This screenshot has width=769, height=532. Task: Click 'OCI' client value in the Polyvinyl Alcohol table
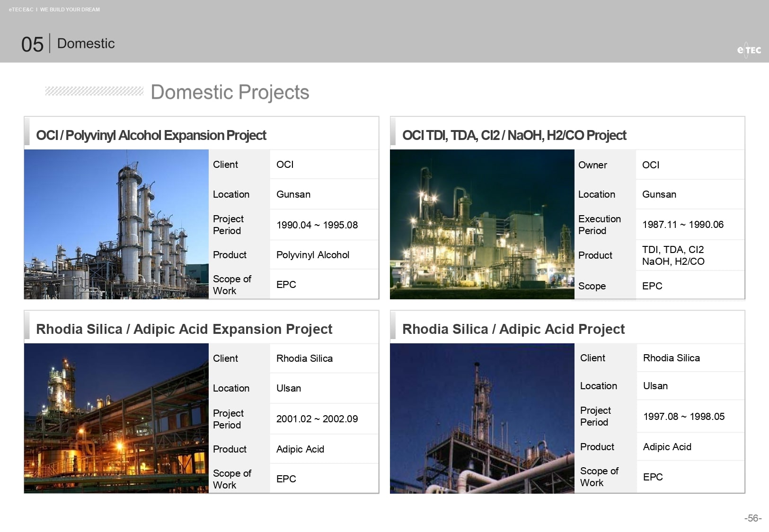click(x=285, y=165)
